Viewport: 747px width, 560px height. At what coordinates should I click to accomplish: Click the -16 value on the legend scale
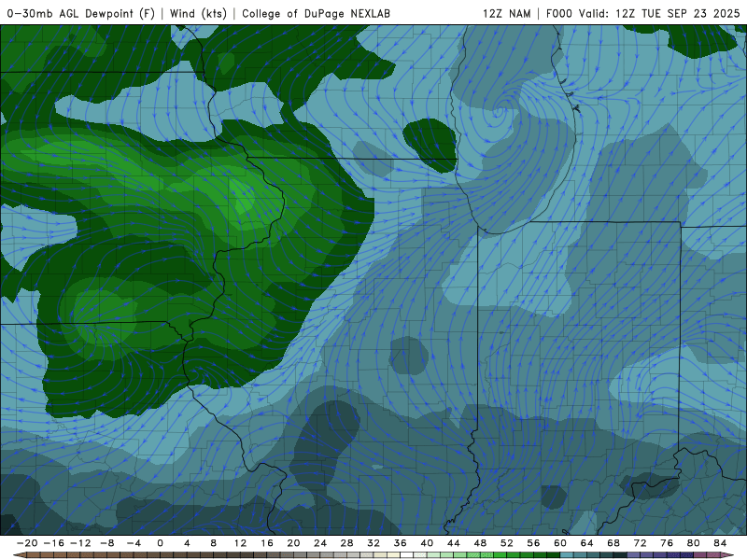(53, 543)
